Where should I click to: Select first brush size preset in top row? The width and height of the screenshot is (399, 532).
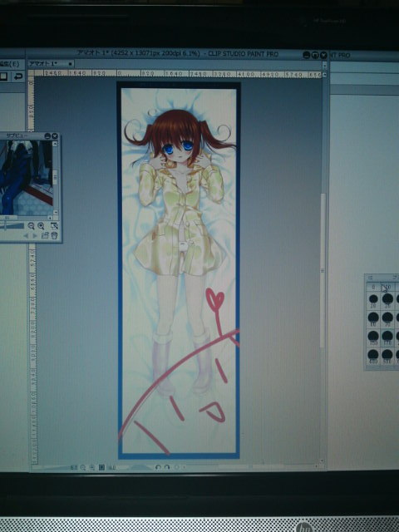[373, 301]
